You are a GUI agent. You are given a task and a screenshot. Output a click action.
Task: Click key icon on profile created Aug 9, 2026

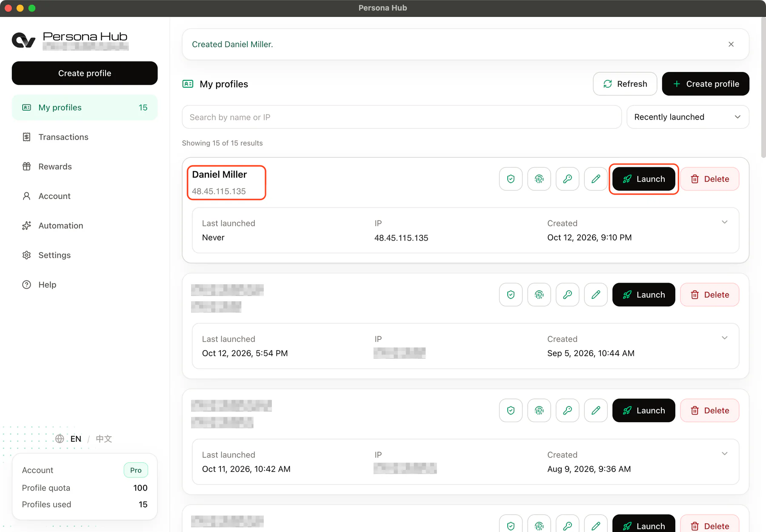(567, 410)
